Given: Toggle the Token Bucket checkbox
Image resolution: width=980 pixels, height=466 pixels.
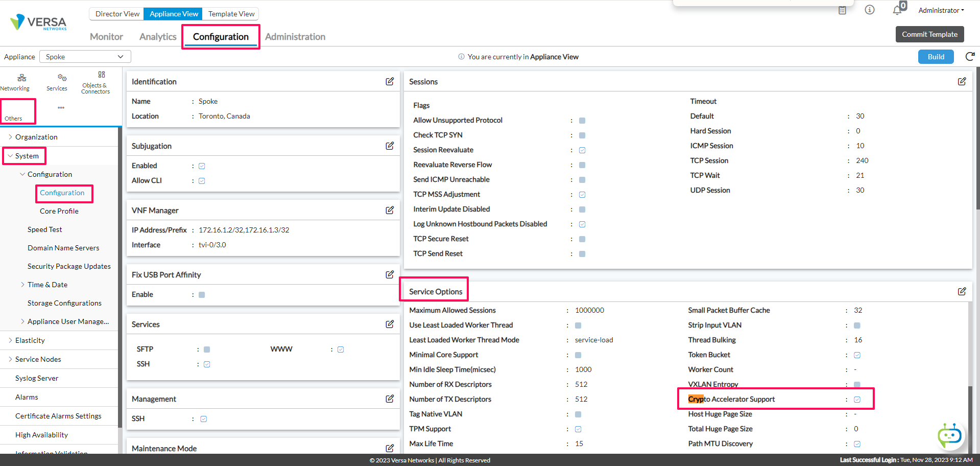Looking at the screenshot, I should [x=857, y=355].
